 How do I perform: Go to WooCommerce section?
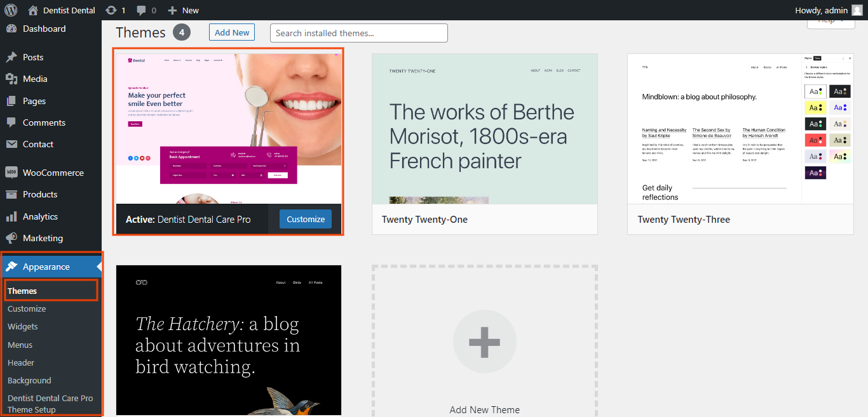(x=53, y=173)
